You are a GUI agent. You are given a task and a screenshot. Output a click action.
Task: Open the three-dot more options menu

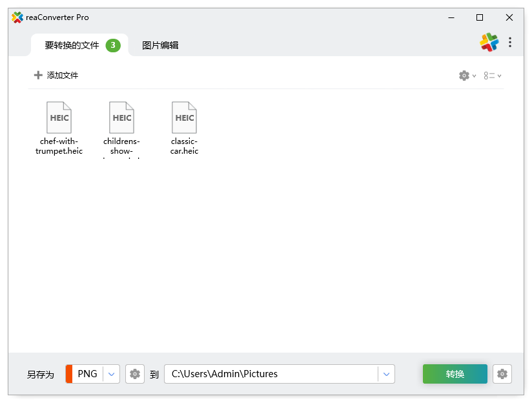510,43
